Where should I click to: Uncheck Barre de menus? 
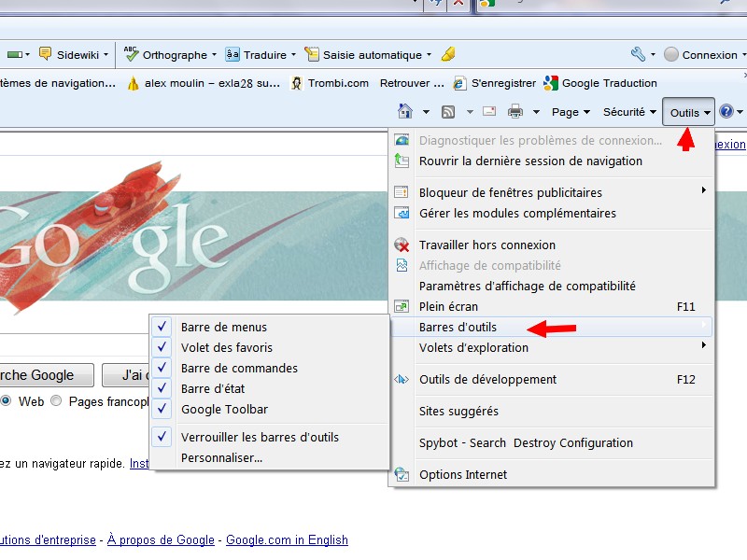(x=223, y=327)
